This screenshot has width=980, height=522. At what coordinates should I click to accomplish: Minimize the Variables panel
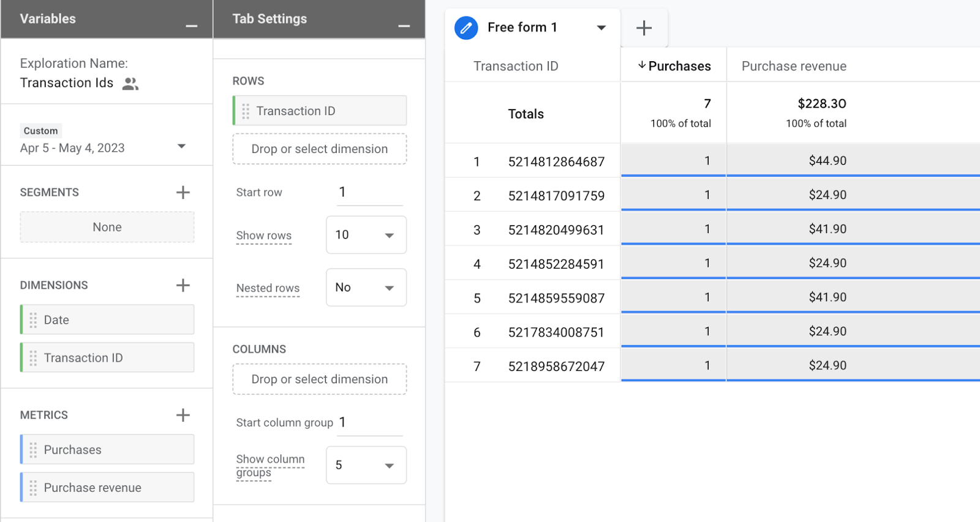click(191, 26)
